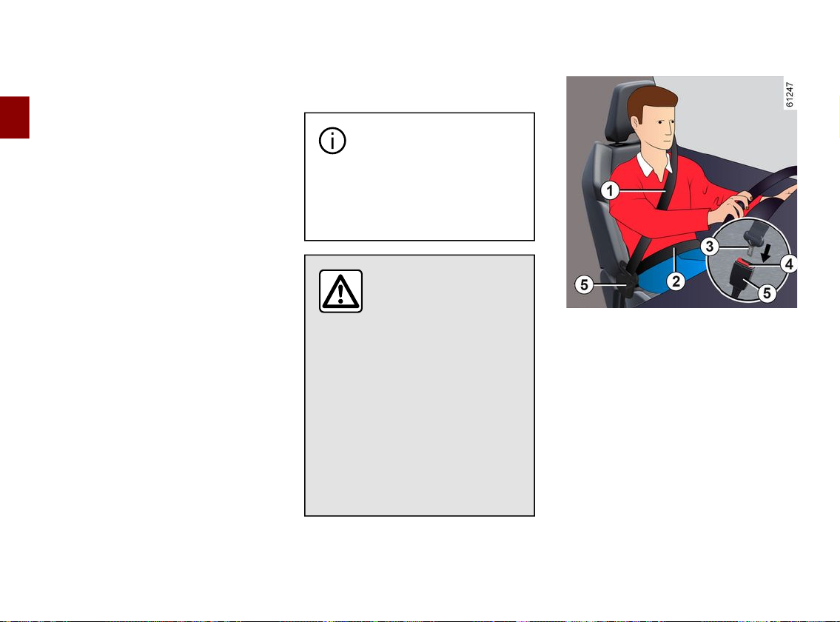840x622 pixels.
Task: Click the driver's head in the illustration
Action: coord(653,117)
